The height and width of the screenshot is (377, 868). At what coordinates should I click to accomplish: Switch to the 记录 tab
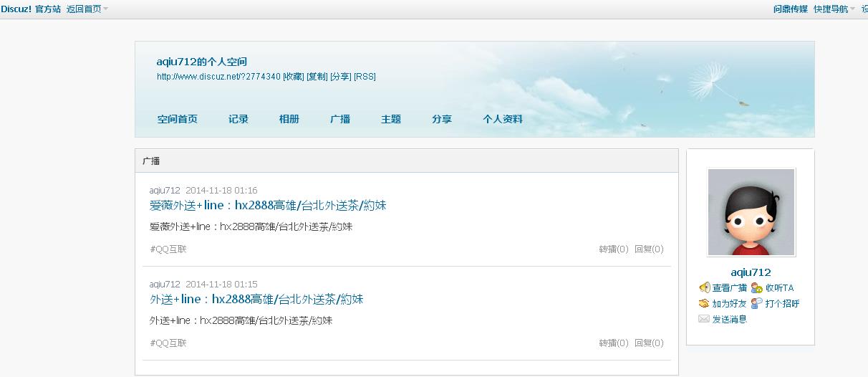click(x=238, y=119)
